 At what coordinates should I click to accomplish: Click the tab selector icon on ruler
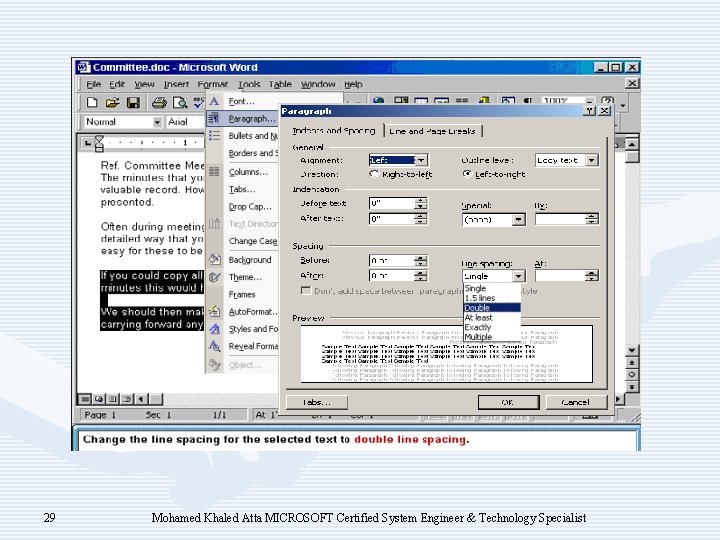coord(87,143)
